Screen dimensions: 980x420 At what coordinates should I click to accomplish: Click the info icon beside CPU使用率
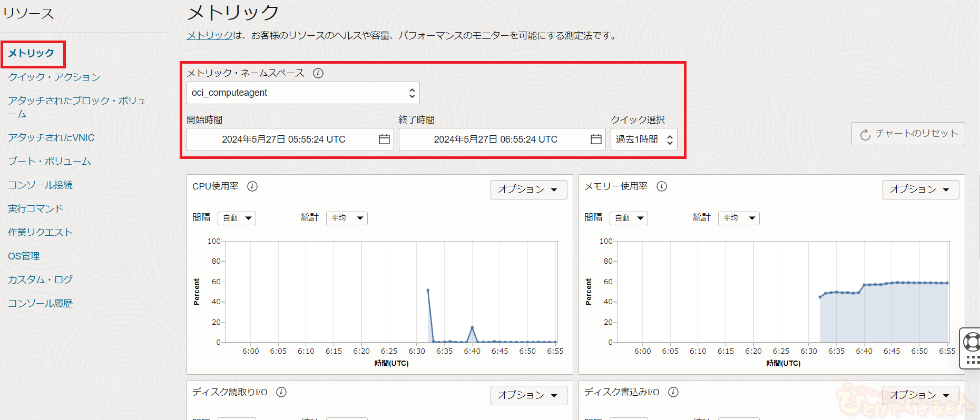click(252, 186)
